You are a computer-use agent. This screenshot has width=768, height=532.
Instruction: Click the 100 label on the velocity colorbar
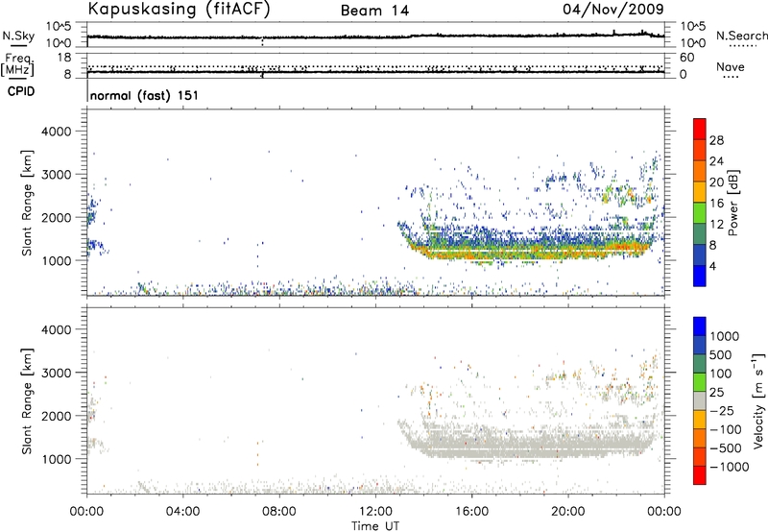click(x=721, y=374)
